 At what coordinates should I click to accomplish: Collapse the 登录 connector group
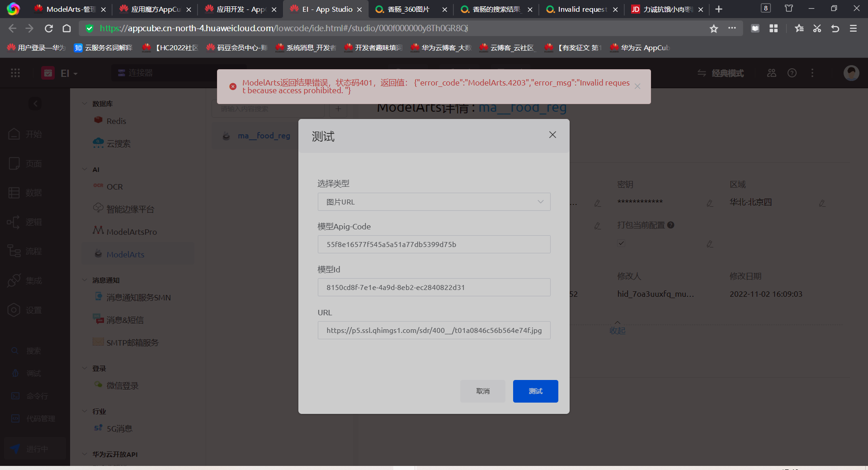tap(85, 369)
